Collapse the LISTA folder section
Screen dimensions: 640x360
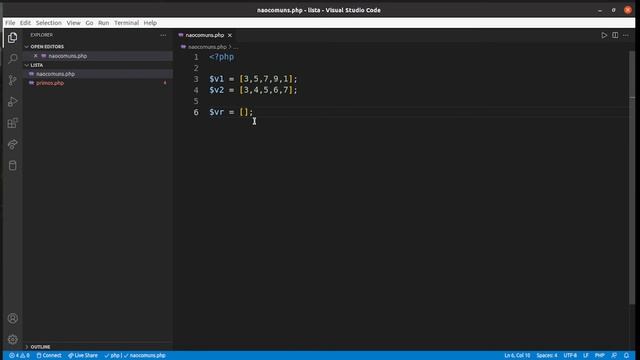click(37, 65)
